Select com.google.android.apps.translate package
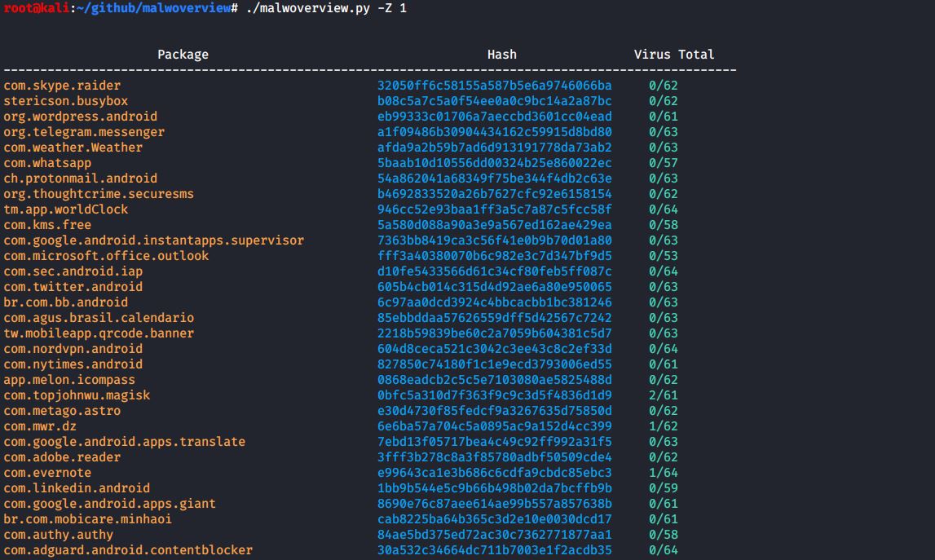The height and width of the screenshot is (560, 935). tap(125, 443)
